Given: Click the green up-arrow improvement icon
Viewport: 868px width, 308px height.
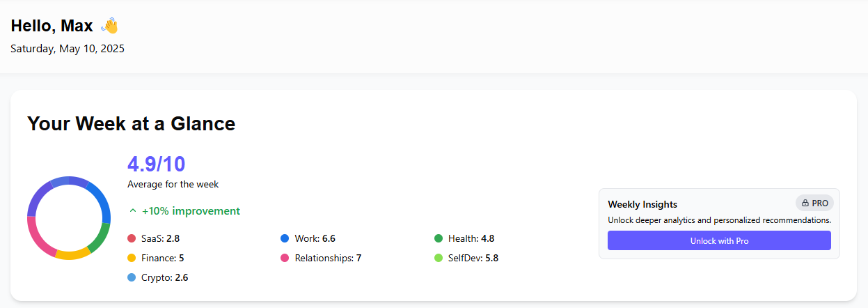Looking at the screenshot, I should click(x=132, y=211).
